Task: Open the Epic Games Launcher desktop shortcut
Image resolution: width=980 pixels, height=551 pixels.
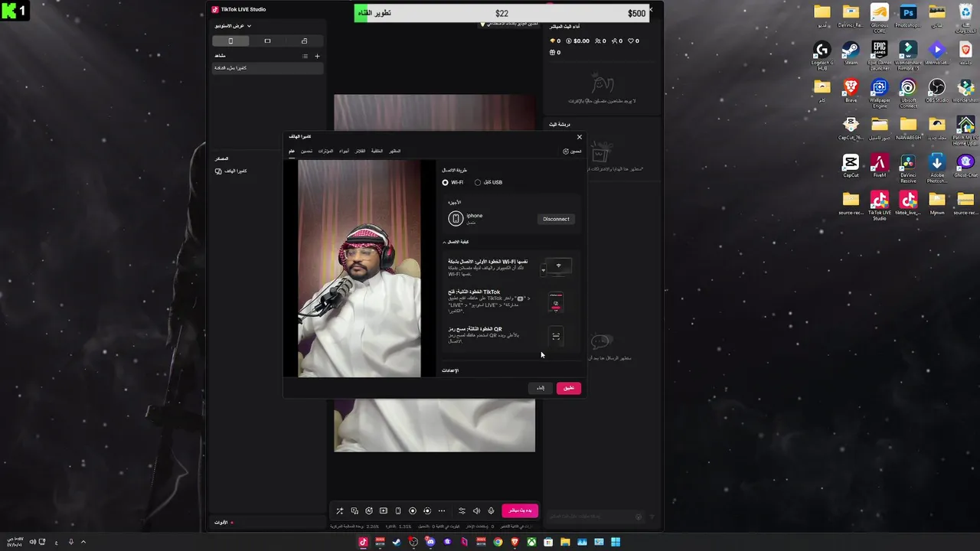Action: [x=879, y=53]
